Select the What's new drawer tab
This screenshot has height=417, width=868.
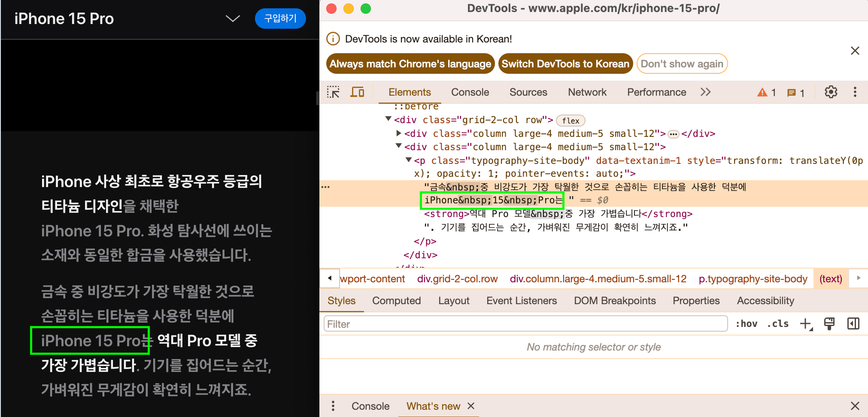(433, 406)
